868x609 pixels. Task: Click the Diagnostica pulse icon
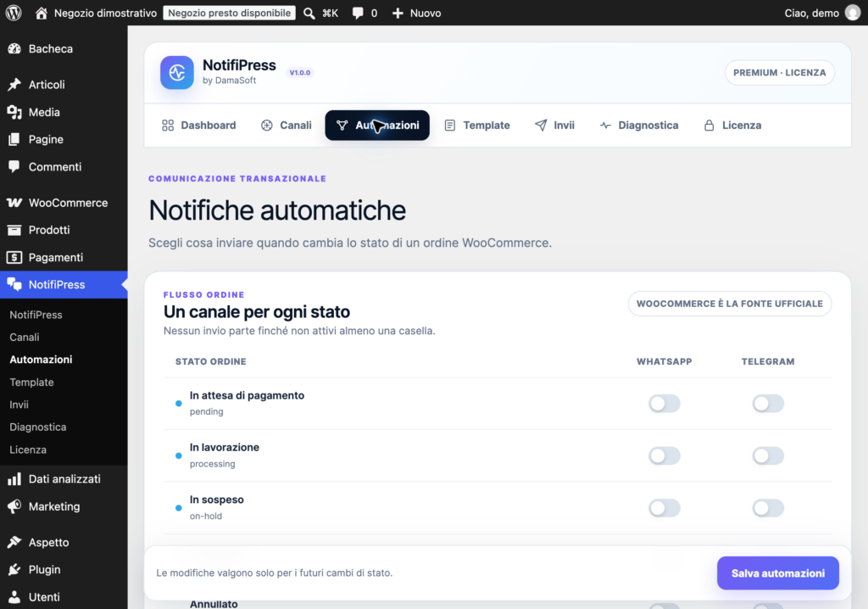pyautogui.click(x=605, y=126)
